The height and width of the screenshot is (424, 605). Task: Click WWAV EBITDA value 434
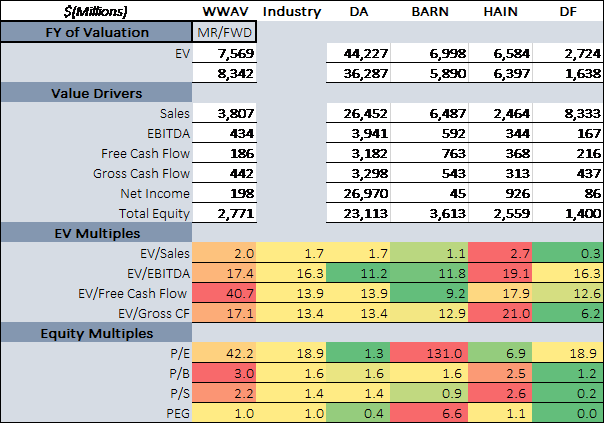click(x=225, y=133)
